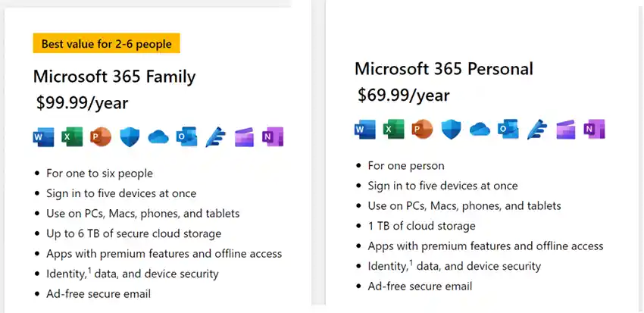Click the Outlook icon in the Family plan
Image resolution: width=644 pixels, height=313 pixels.
(x=186, y=137)
